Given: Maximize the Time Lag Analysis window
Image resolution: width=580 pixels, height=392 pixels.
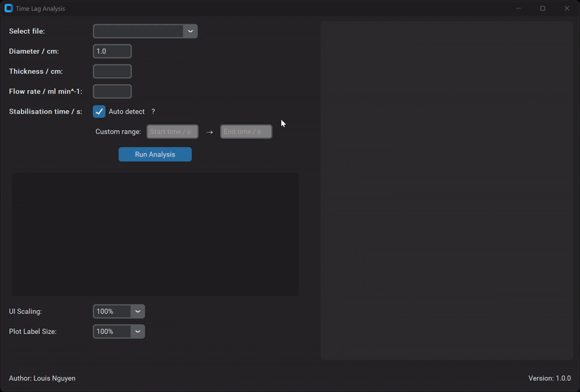Looking at the screenshot, I should click(x=543, y=9).
